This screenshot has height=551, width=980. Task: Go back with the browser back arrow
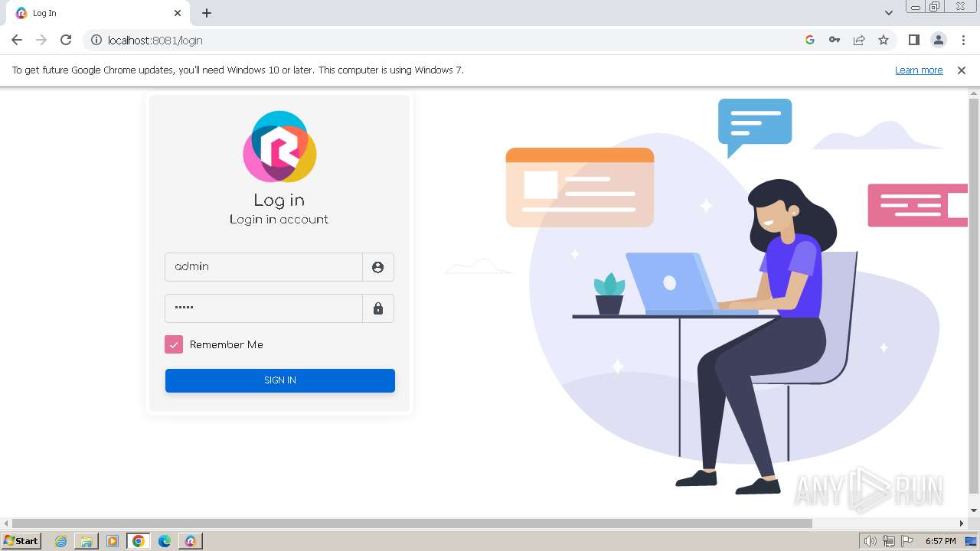click(x=17, y=40)
